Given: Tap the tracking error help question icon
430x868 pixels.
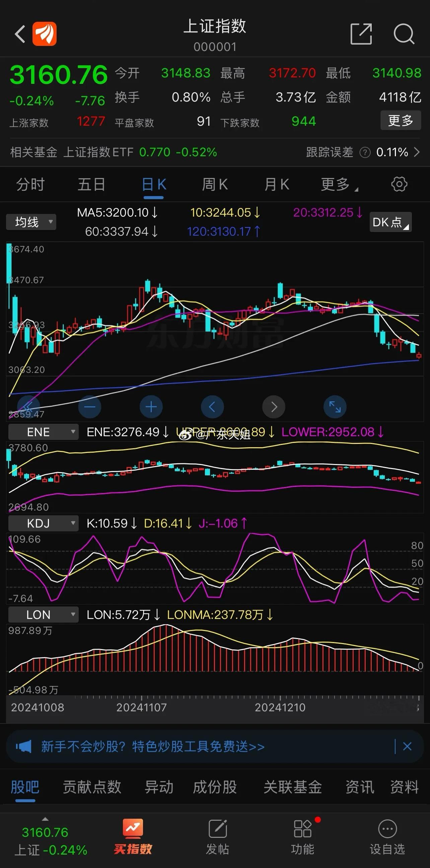Looking at the screenshot, I should 365,153.
